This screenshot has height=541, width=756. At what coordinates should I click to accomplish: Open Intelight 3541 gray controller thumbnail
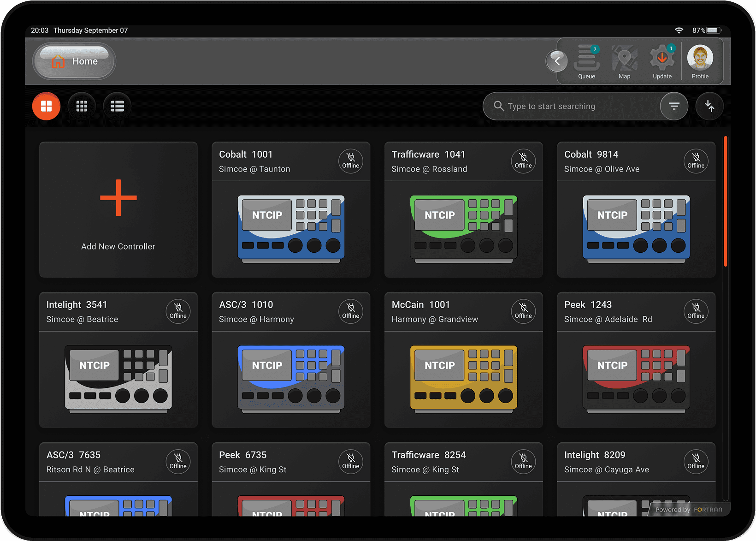coord(118,379)
